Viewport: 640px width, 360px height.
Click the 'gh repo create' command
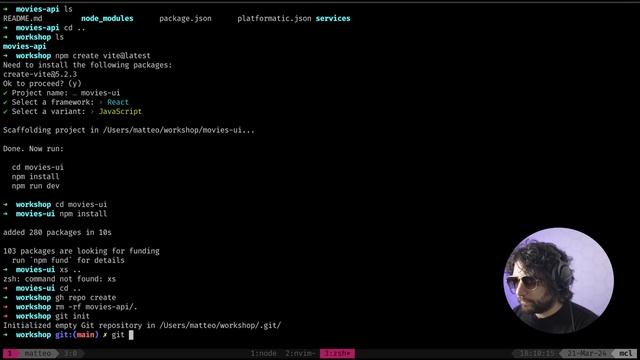pyautogui.click(x=85, y=298)
